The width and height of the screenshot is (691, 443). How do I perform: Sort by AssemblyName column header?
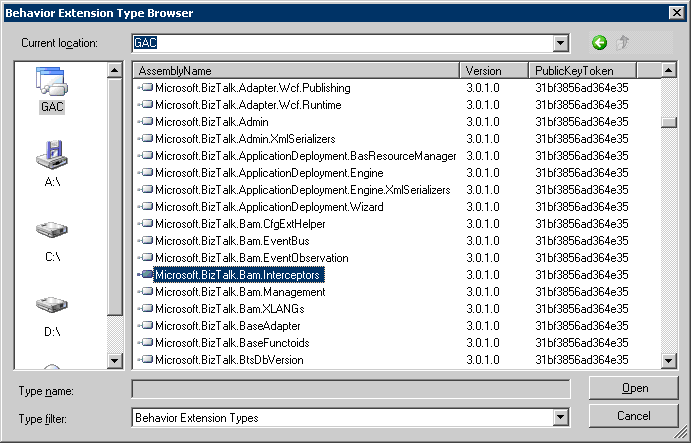[297, 71]
